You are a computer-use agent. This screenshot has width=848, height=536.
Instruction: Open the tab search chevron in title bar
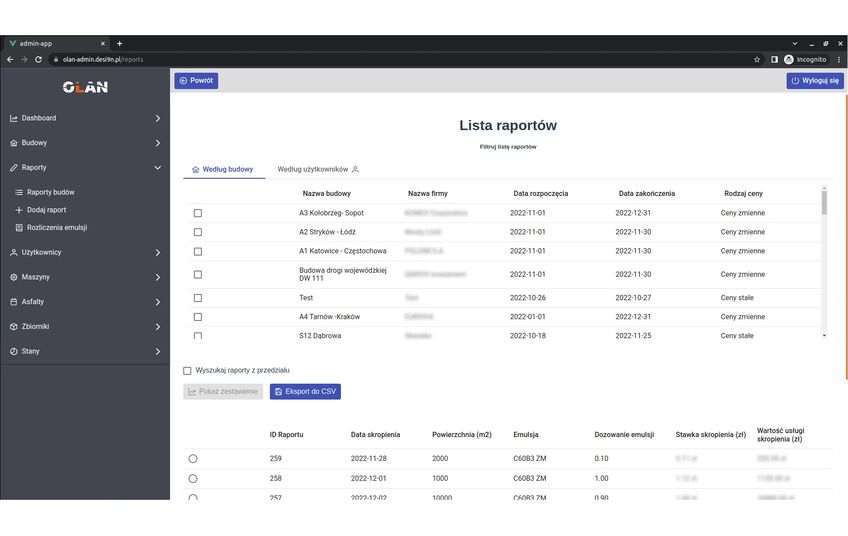pyautogui.click(x=795, y=43)
